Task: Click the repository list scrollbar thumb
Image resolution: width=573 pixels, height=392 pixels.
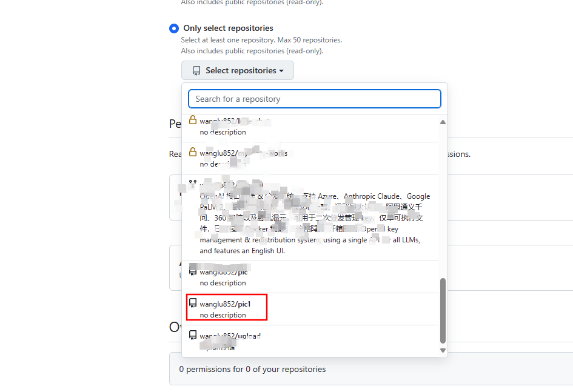Action: (443, 310)
